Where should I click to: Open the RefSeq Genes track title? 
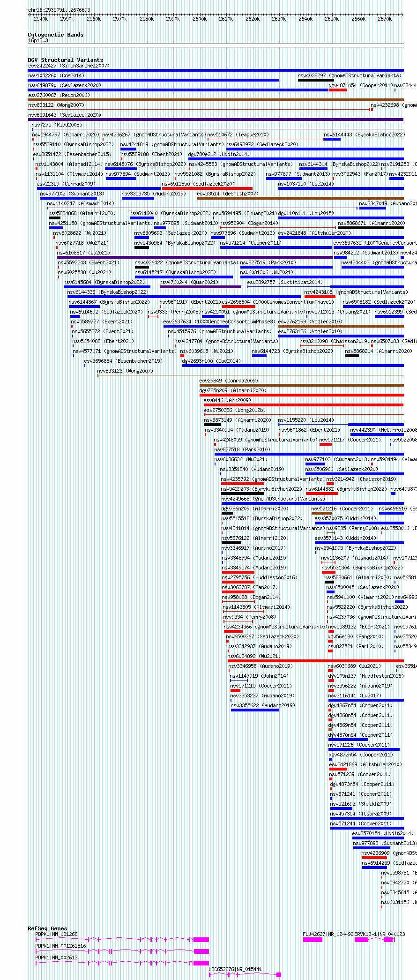[x=47, y=928]
